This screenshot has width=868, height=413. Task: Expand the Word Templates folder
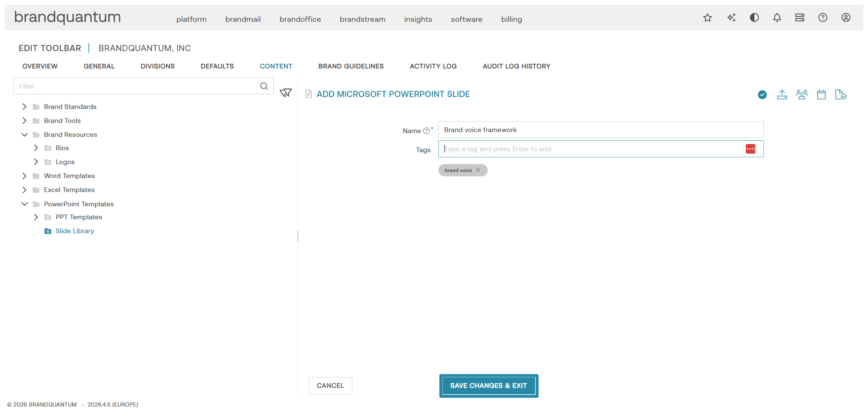24,176
